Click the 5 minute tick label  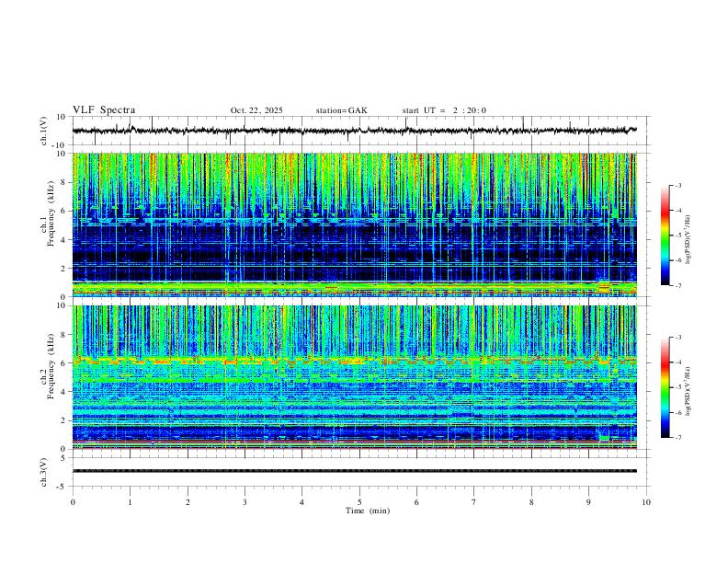coord(359,502)
